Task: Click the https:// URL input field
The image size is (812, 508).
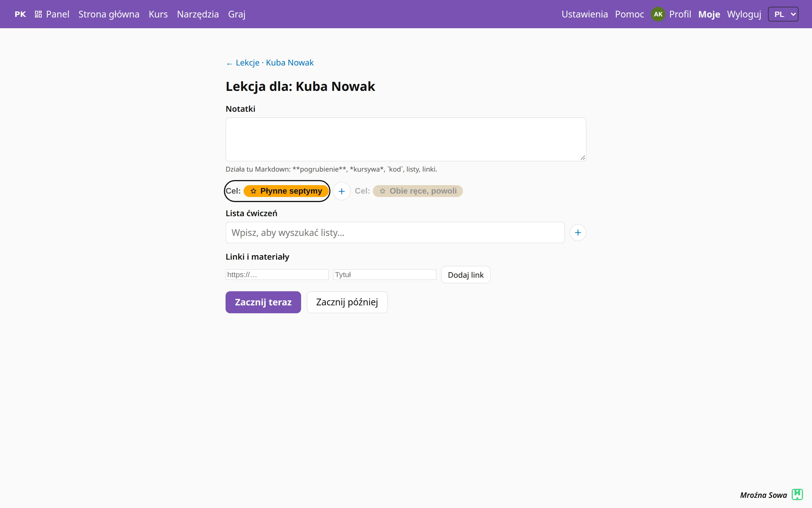Action: tap(277, 275)
